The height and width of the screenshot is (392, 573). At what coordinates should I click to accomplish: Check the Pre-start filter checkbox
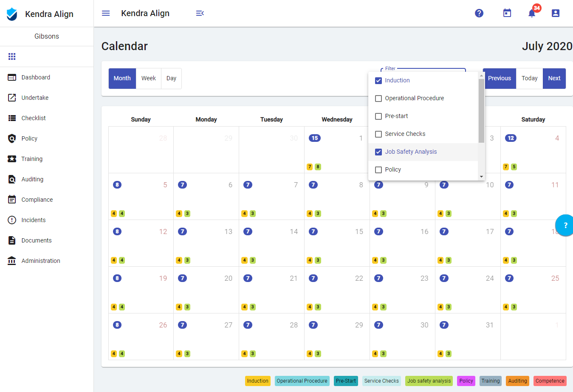pos(378,116)
